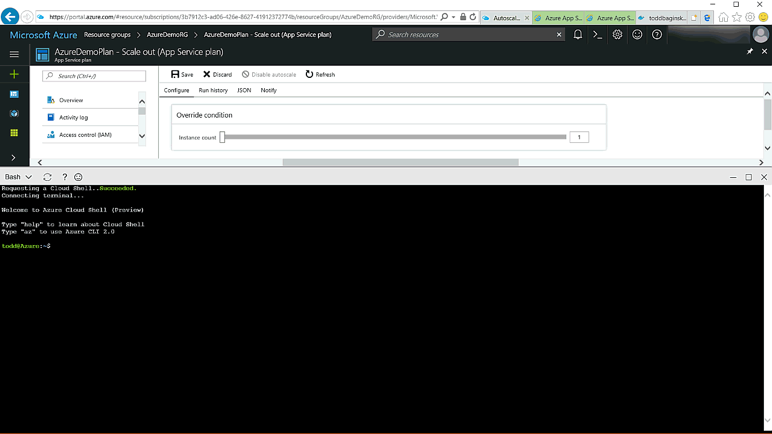
Task: Click the instance count slider handle
Action: pos(222,137)
